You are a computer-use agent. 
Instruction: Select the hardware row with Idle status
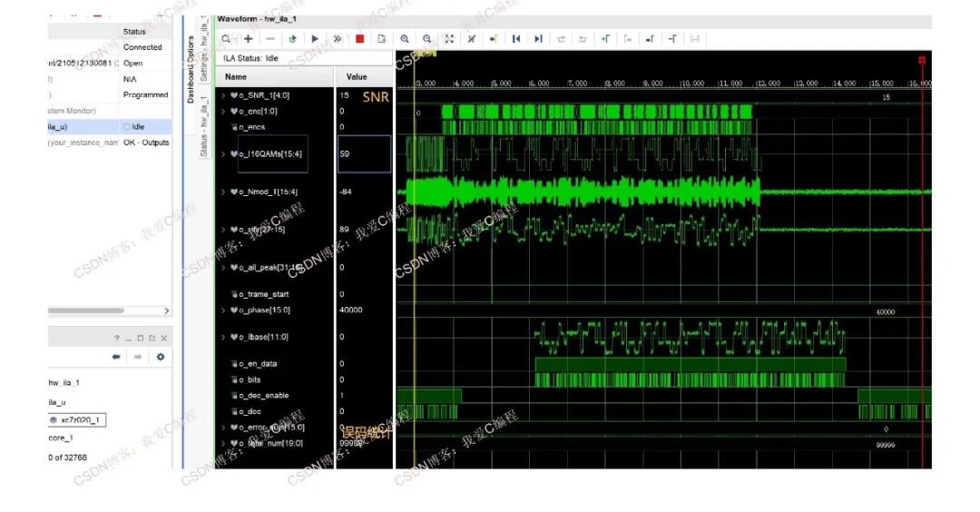coord(110,127)
